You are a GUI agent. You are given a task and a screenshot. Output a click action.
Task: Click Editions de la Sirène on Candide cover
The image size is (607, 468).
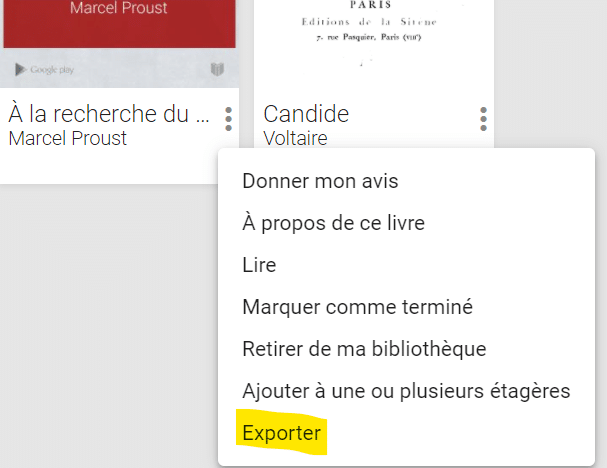click(x=369, y=22)
